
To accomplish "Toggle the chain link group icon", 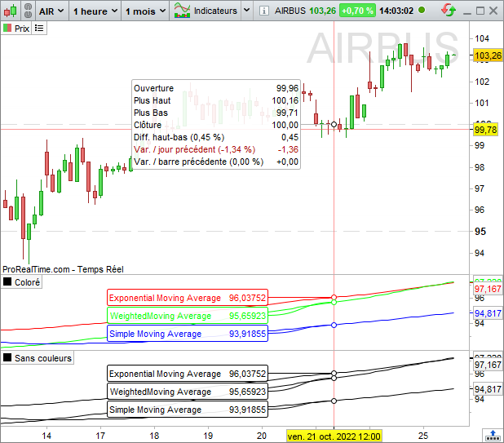I will 29,11.
